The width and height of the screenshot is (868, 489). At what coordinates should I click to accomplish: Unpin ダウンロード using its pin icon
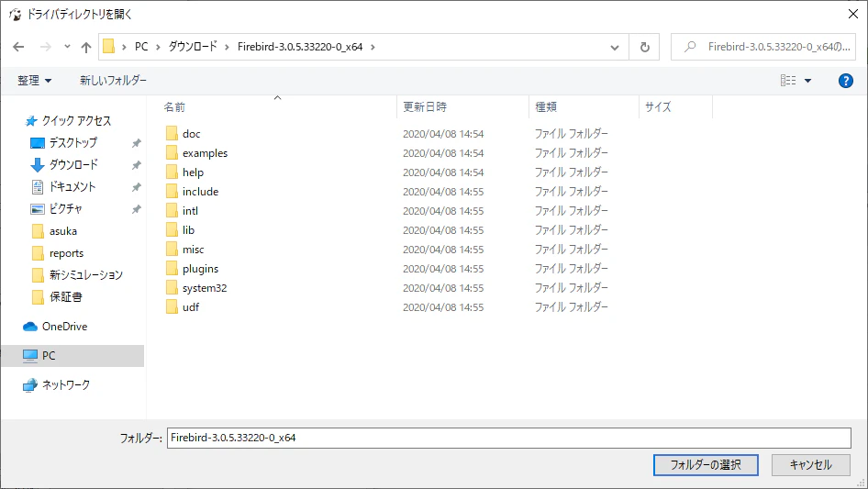[136, 165]
